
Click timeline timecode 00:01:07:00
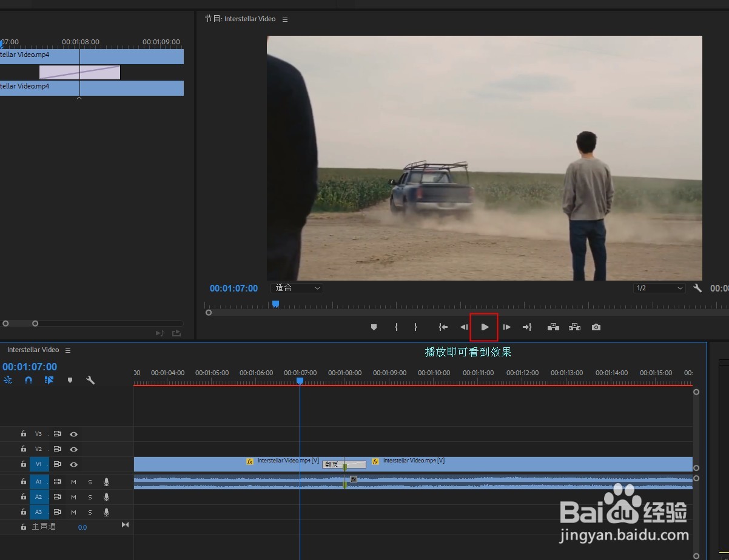[30, 367]
